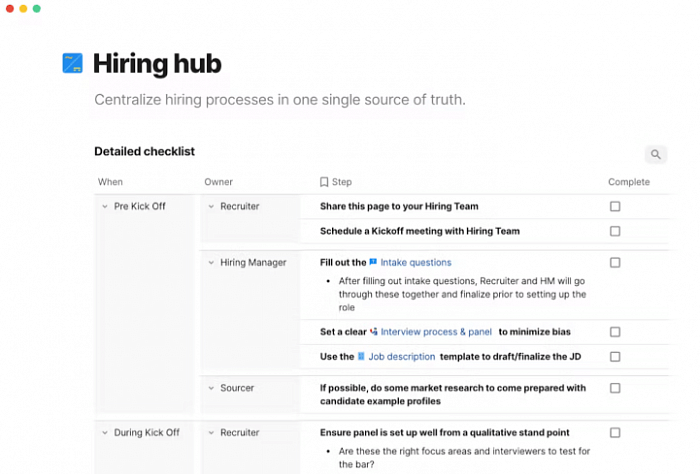This screenshot has width=700, height=474.
Task: Open the Interview process & panel link
Action: 436,332
